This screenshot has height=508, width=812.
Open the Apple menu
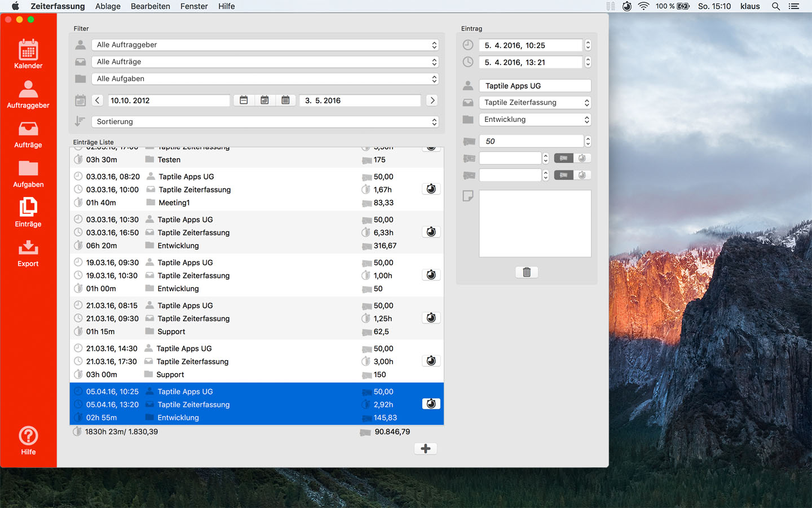[15, 6]
